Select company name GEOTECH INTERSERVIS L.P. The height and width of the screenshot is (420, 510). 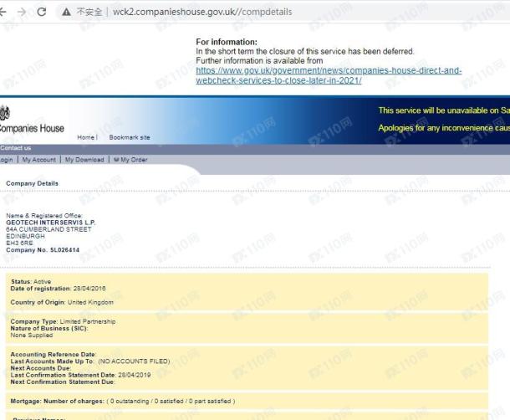[51, 223]
